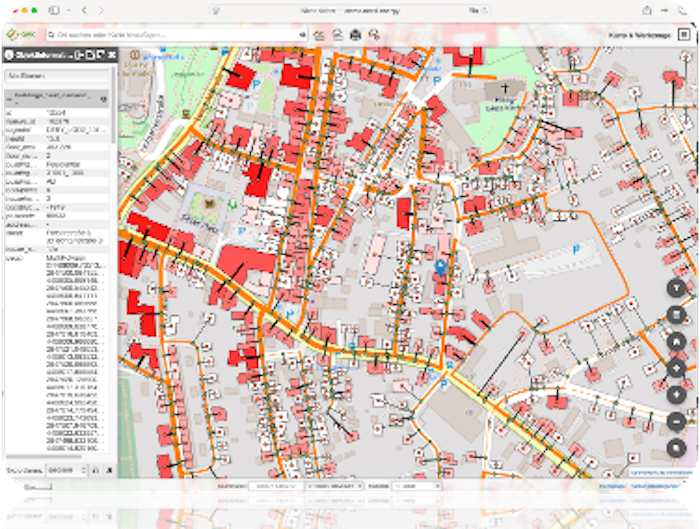Open the scale dropdown in the bottom bar
Screen dimensions: 700x529
tap(417, 486)
